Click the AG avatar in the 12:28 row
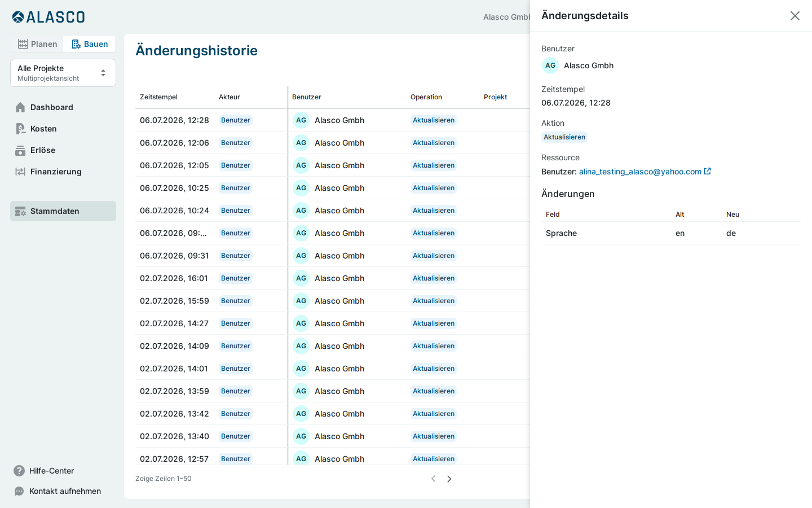Screen dimensions: 812x508 tap(301, 120)
